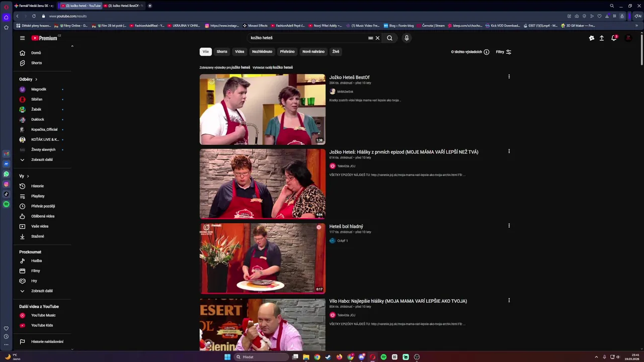Expand the Odběry section arrow
The width and height of the screenshot is (644, 362).
pos(36,79)
